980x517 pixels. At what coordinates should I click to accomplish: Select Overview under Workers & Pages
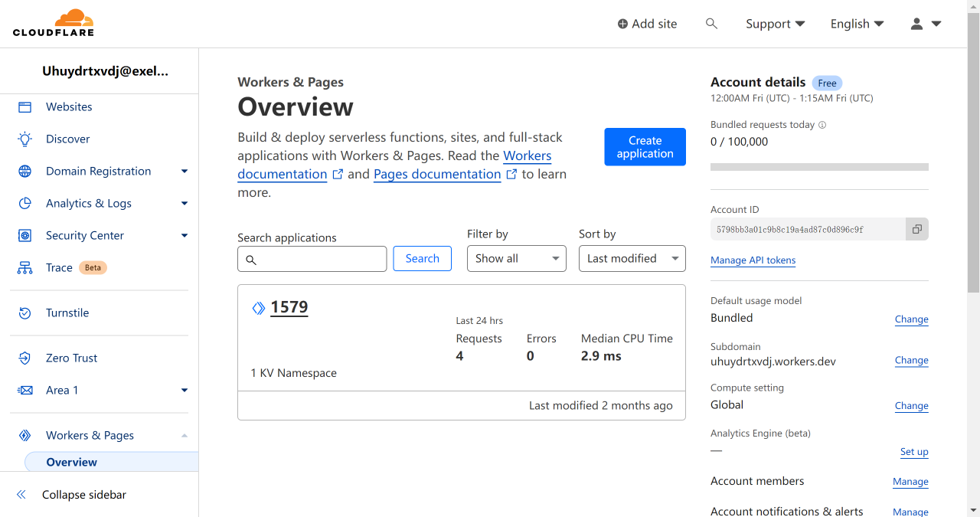[x=112, y=462]
